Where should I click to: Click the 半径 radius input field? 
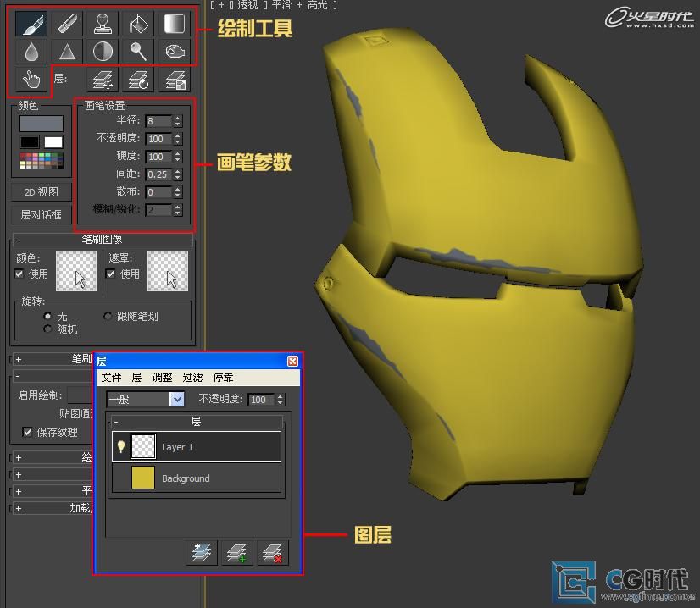[159, 121]
